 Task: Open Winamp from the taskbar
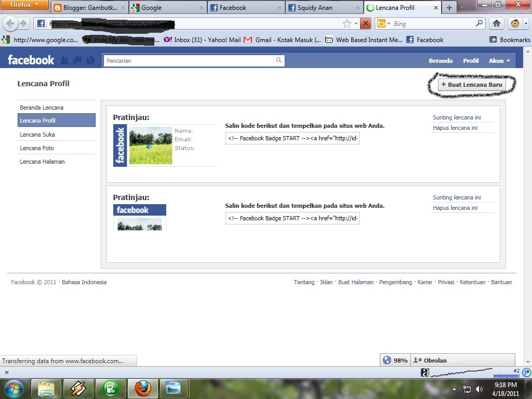78,389
